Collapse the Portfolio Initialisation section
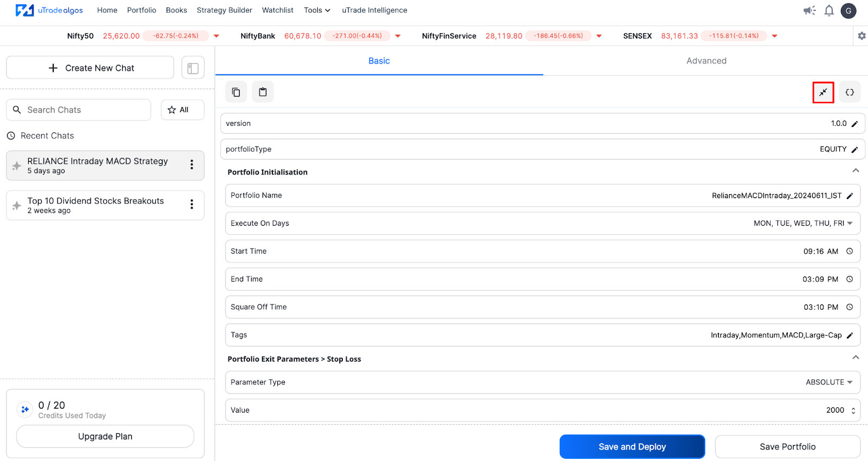The image size is (868, 461). click(x=856, y=171)
